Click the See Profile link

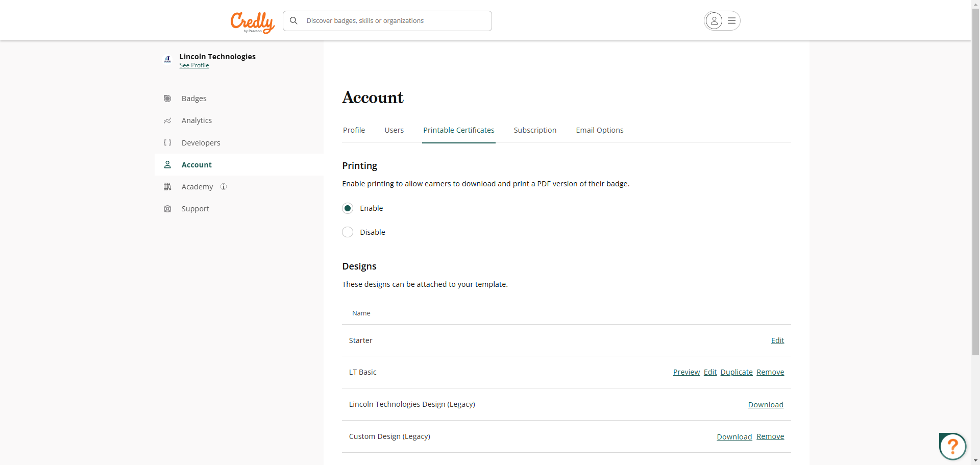coord(194,65)
